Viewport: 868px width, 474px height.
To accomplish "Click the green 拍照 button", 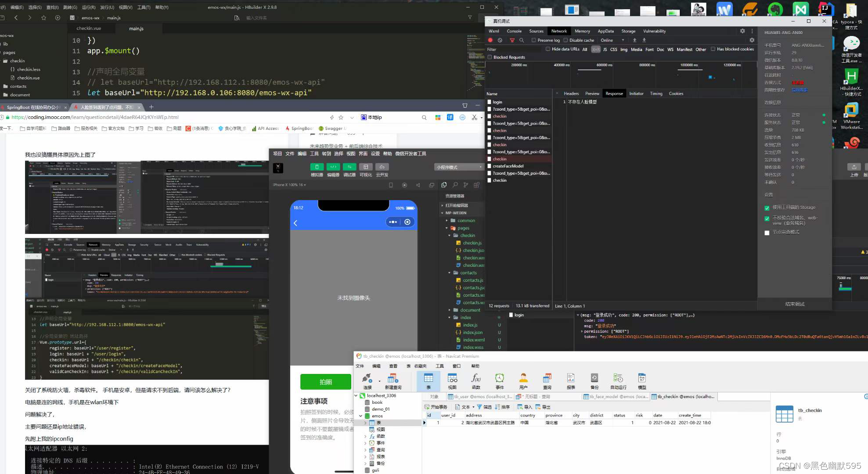I will pos(326,382).
